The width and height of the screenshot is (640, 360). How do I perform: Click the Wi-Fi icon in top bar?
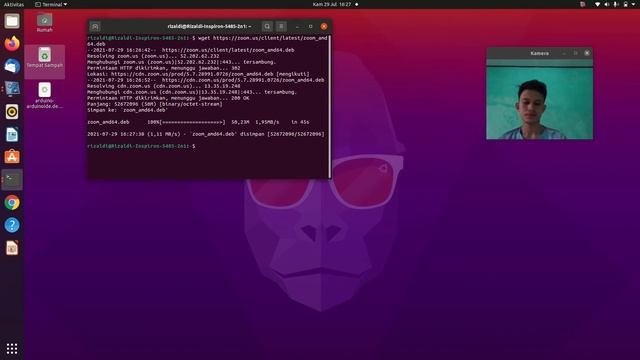[598, 4]
